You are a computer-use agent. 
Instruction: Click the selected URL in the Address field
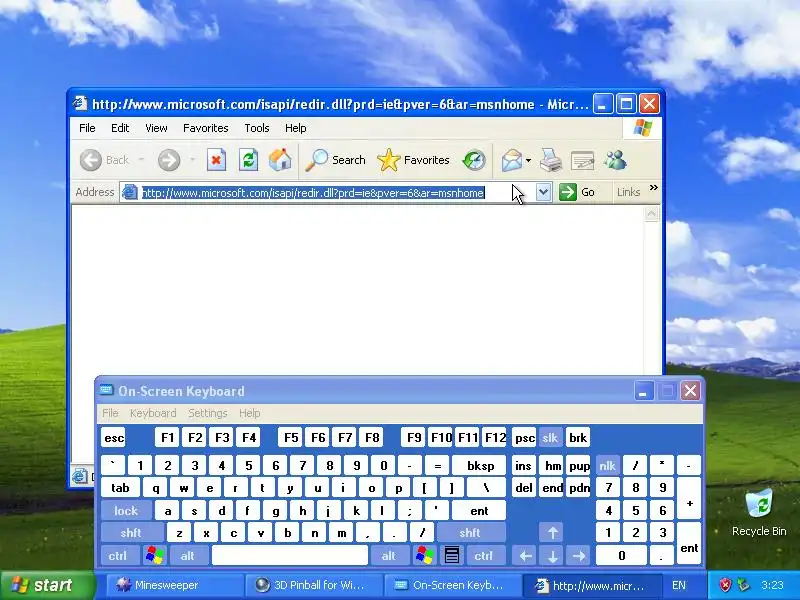click(x=313, y=193)
